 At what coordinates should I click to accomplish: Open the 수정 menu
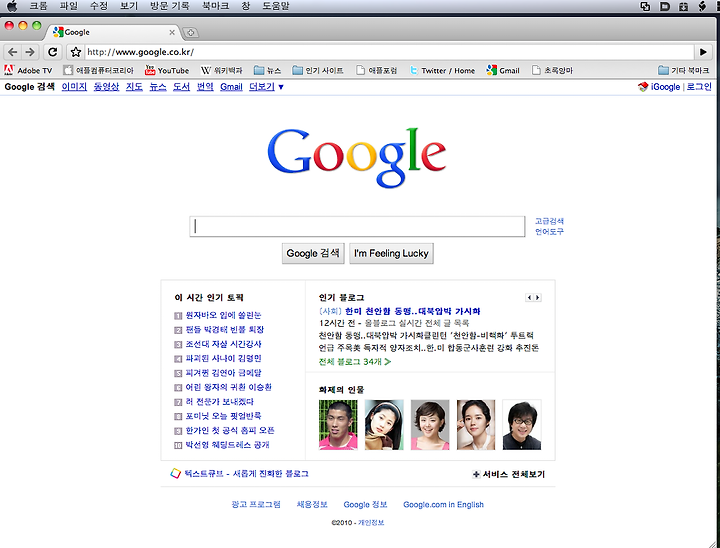[x=99, y=6]
